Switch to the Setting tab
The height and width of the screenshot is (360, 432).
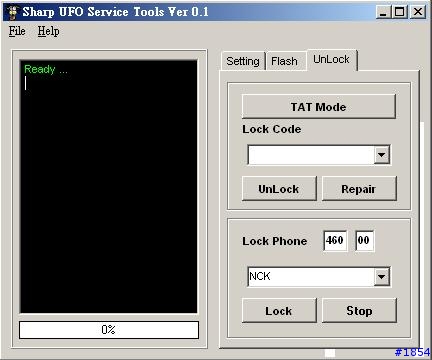coord(243,61)
